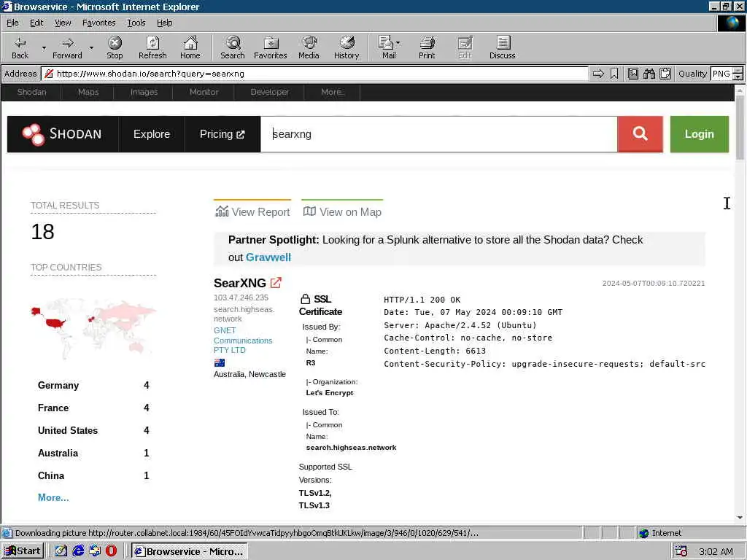Open the Media pane
This screenshot has height=560, width=747.
[309, 47]
